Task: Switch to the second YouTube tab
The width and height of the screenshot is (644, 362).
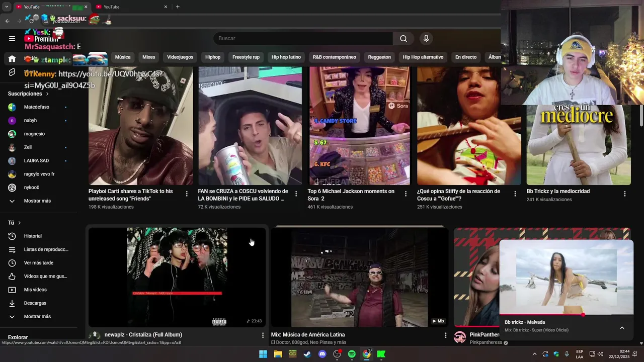Action: [x=131, y=7]
